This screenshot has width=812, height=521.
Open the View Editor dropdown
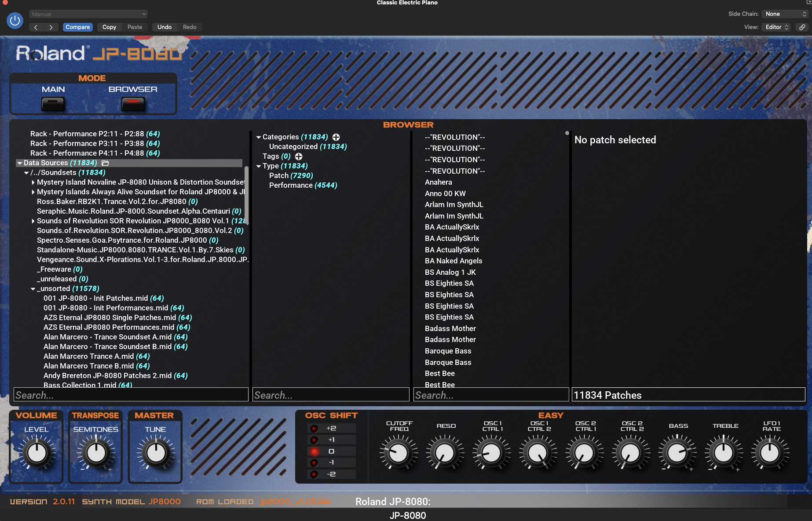tap(776, 27)
